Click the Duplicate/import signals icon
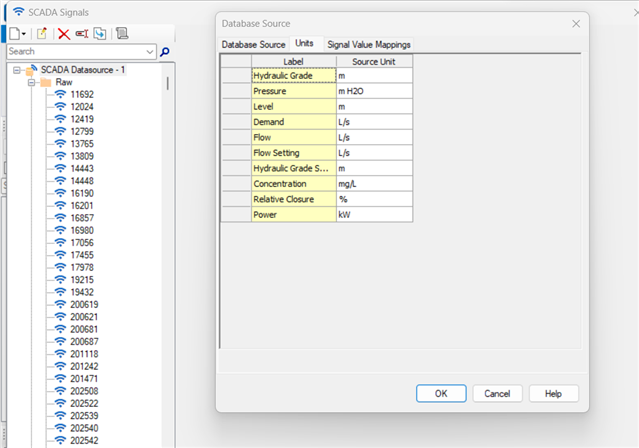Screen dimensions: 639x448 click(100, 33)
